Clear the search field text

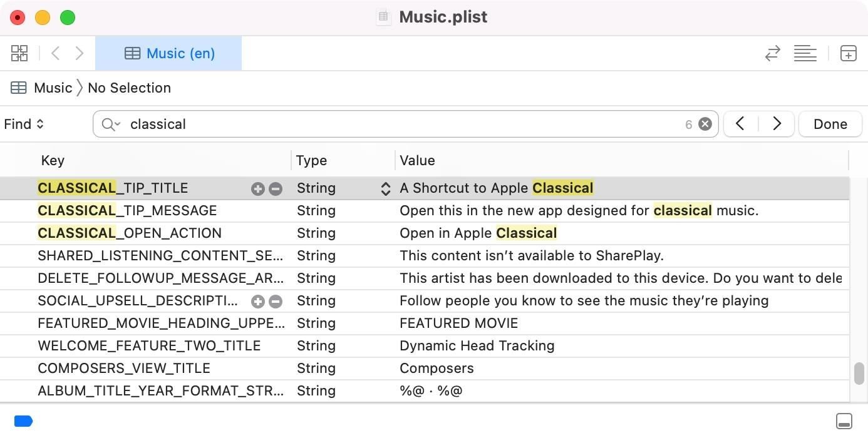pos(705,124)
